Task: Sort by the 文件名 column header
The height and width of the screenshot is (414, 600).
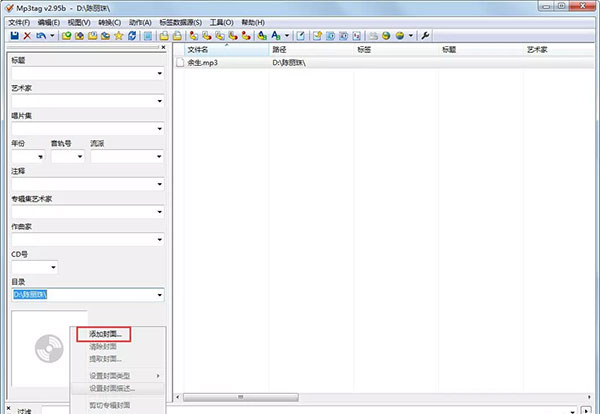Action: [x=227, y=50]
